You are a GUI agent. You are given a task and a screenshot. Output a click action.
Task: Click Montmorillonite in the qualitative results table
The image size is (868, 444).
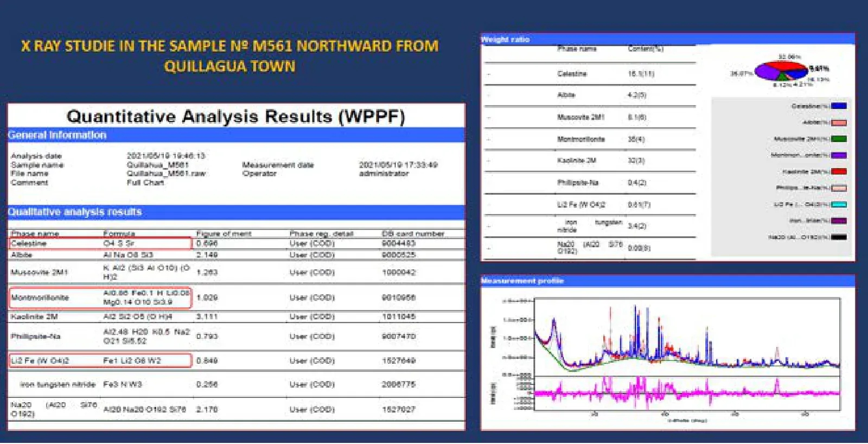[40, 297]
